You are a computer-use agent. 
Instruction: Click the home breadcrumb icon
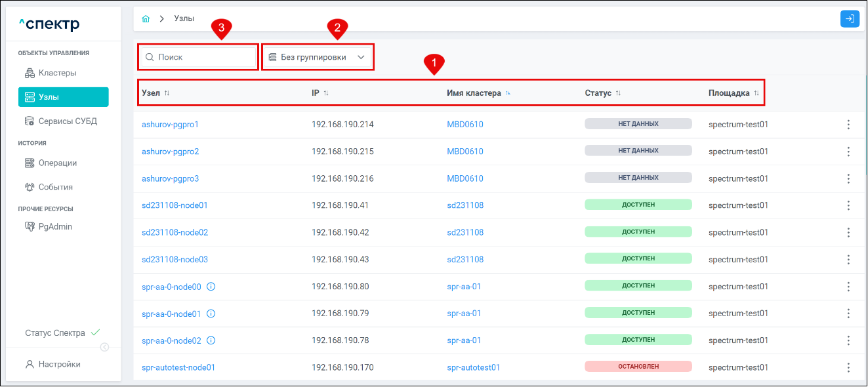coord(146,19)
